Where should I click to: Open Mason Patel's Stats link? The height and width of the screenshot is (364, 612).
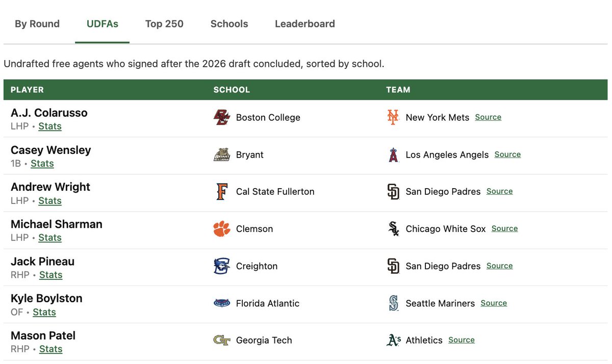point(50,349)
